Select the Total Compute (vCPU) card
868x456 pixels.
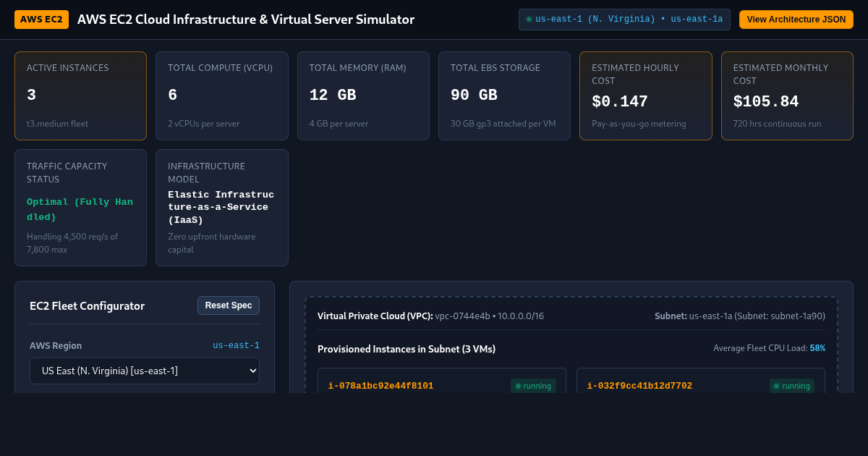coord(222,96)
